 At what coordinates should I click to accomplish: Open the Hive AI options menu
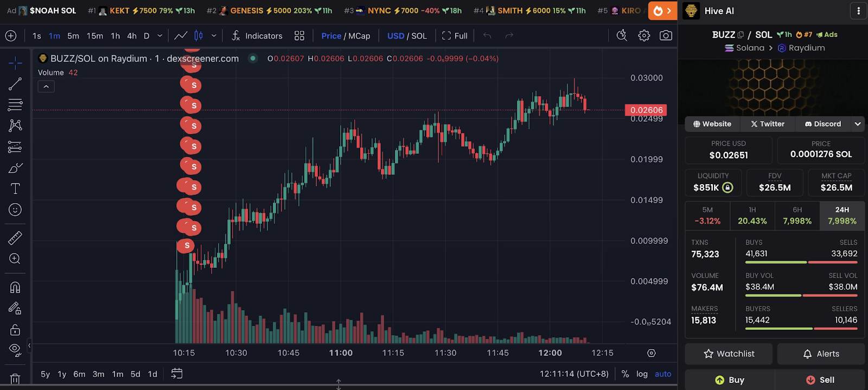[858, 11]
